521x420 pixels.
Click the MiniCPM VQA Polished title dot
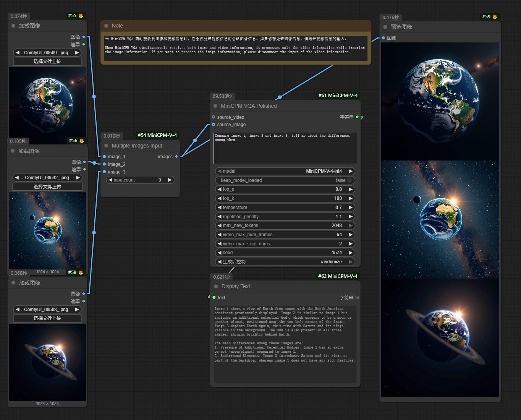click(215, 106)
